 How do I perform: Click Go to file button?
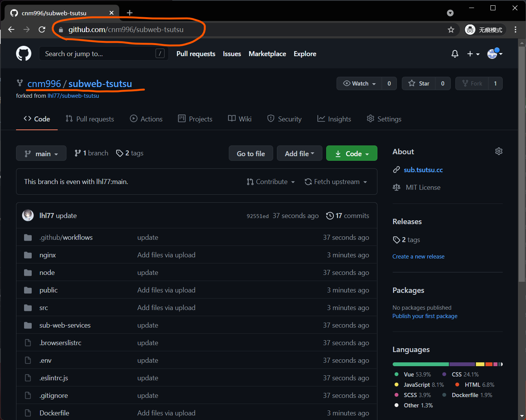tap(251, 153)
